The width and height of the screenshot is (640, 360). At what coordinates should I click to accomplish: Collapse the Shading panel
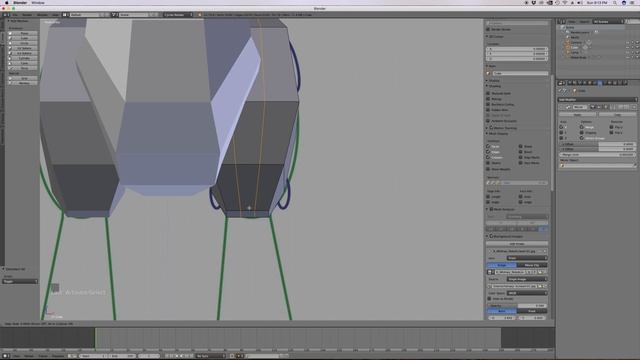point(487,86)
